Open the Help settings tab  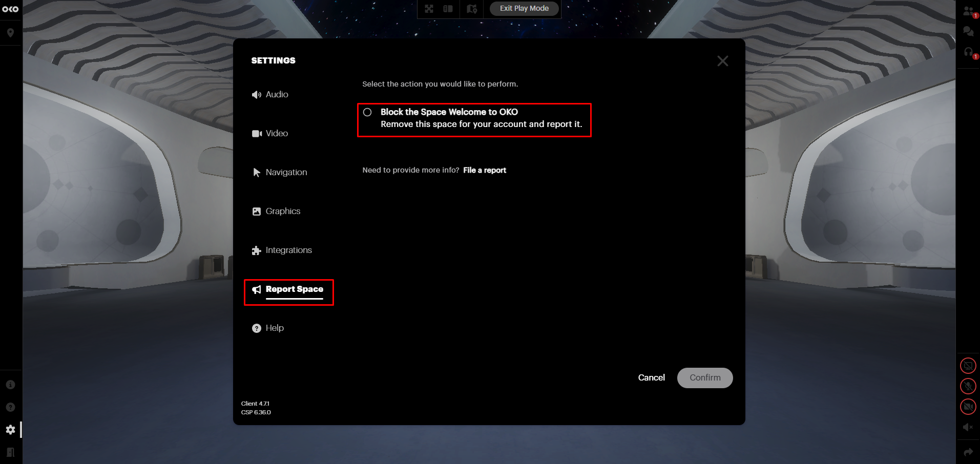(x=268, y=328)
